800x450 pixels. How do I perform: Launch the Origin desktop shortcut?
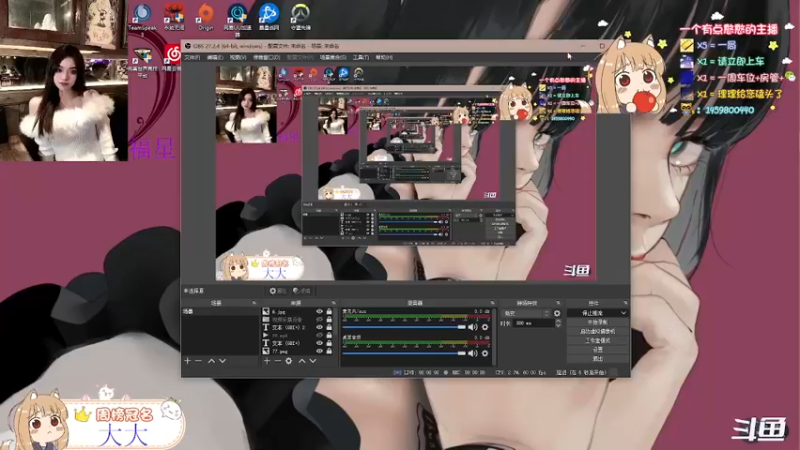pos(206,17)
